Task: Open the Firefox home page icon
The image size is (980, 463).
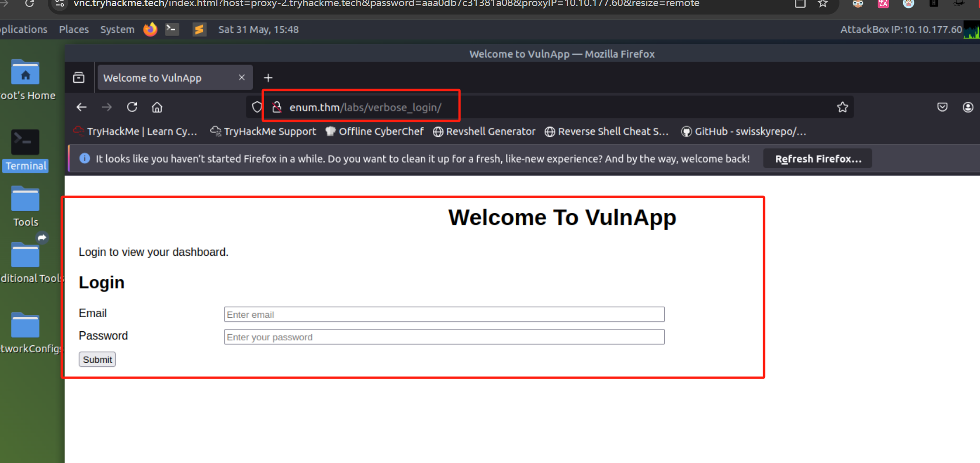Action: (157, 107)
